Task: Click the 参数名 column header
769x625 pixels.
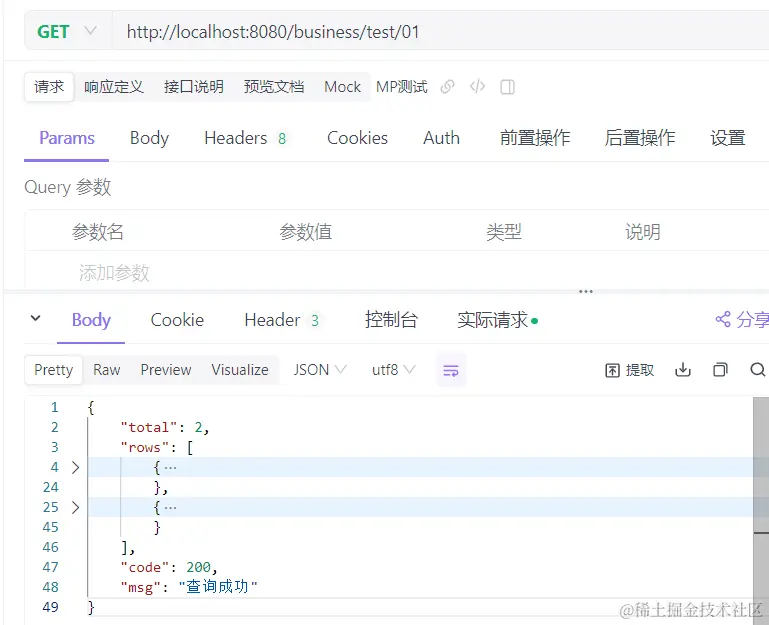Action: 98,232
